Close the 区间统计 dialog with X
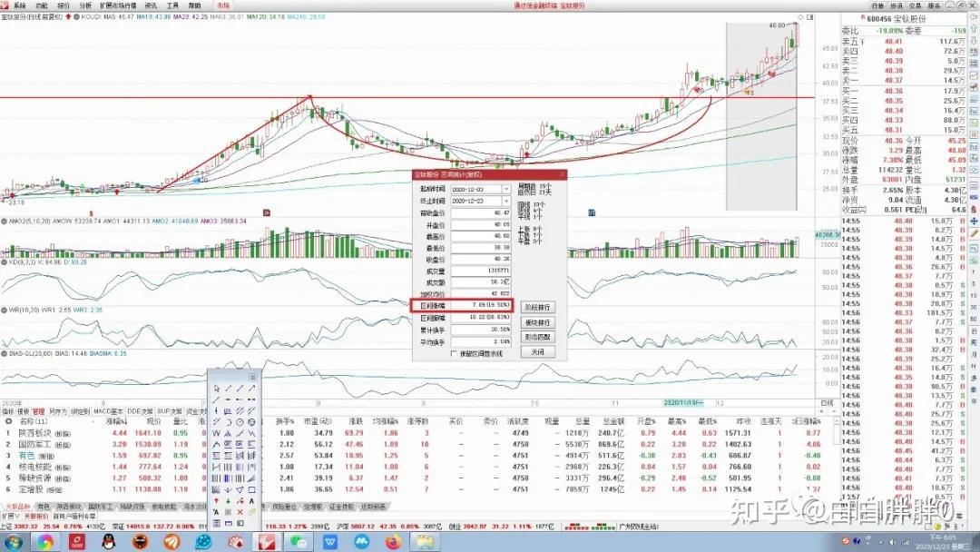 coord(561,174)
